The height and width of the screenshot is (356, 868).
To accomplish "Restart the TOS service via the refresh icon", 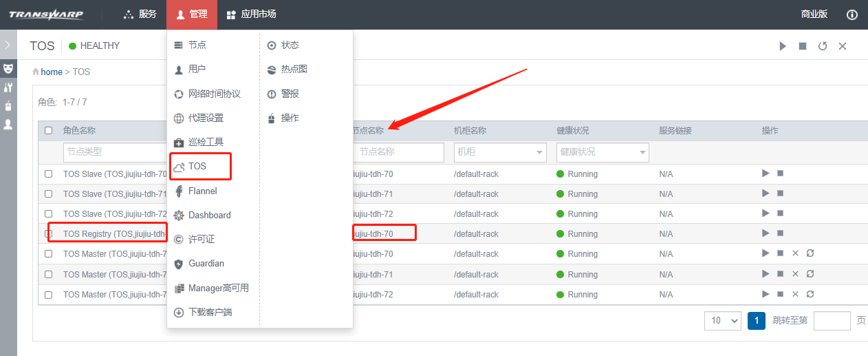I will click(x=823, y=46).
